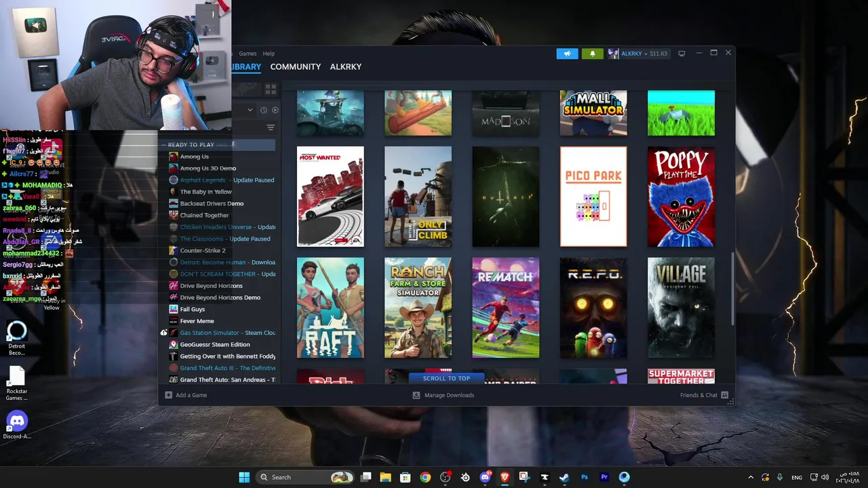Click the recent activity clock icon
This screenshot has width=868, height=488.
pos(264,110)
